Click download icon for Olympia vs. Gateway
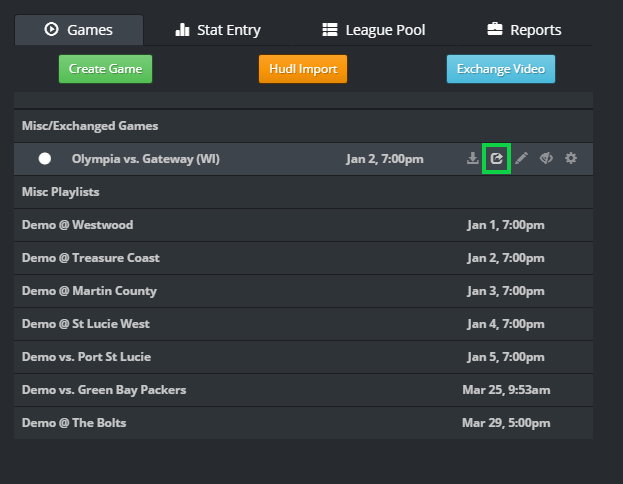Viewport: 623px width, 484px height. (472, 159)
